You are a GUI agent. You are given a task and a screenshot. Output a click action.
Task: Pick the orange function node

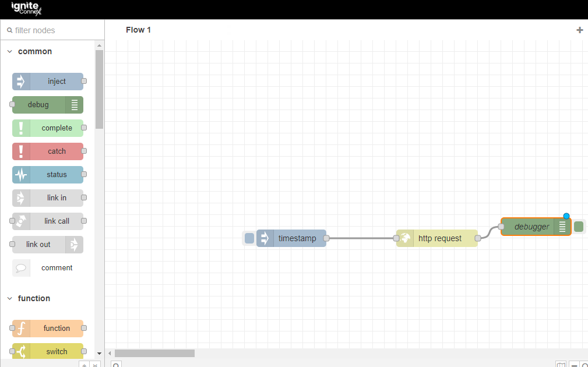click(48, 329)
